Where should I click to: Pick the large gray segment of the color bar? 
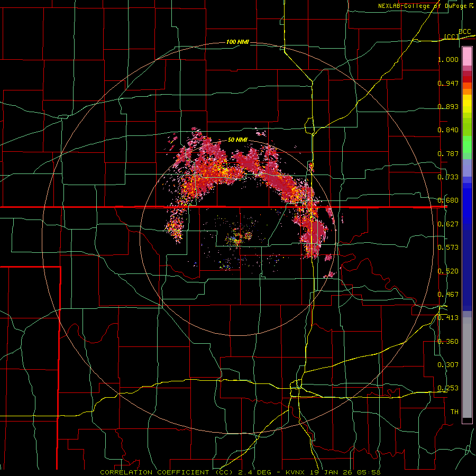point(467,368)
